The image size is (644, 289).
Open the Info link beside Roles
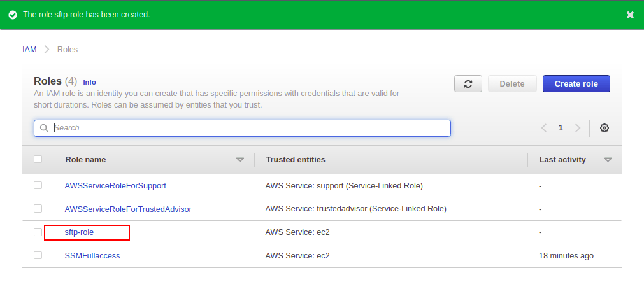[90, 82]
